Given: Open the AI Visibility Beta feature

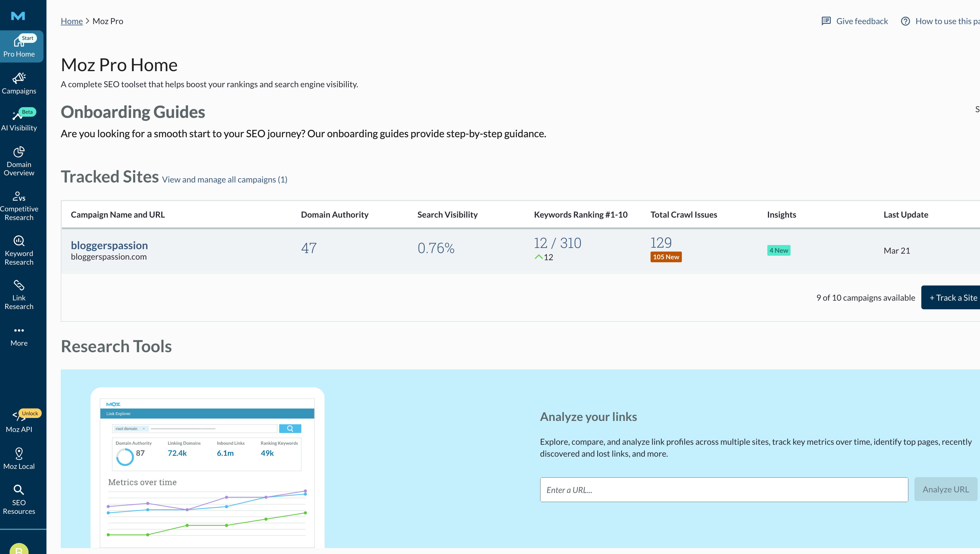Looking at the screenshot, I should tap(19, 119).
